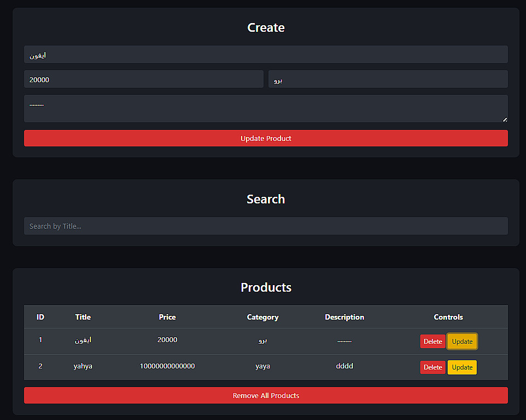This screenshot has width=526, height=420.
Task: Click inside the description textarea
Action: [x=266, y=109]
